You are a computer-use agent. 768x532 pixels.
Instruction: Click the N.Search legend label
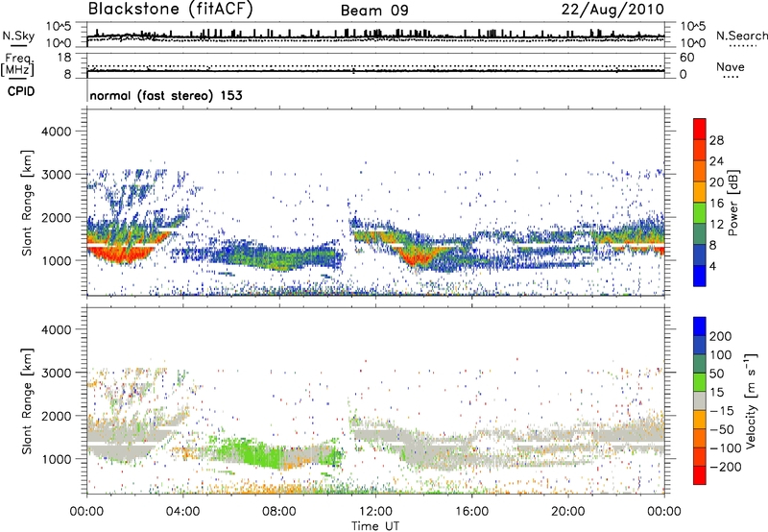coord(741,36)
